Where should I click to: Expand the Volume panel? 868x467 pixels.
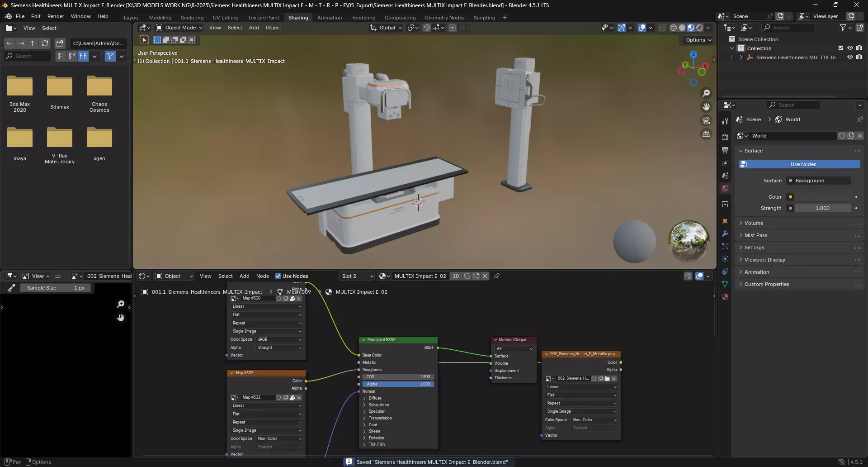pyautogui.click(x=754, y=223)
